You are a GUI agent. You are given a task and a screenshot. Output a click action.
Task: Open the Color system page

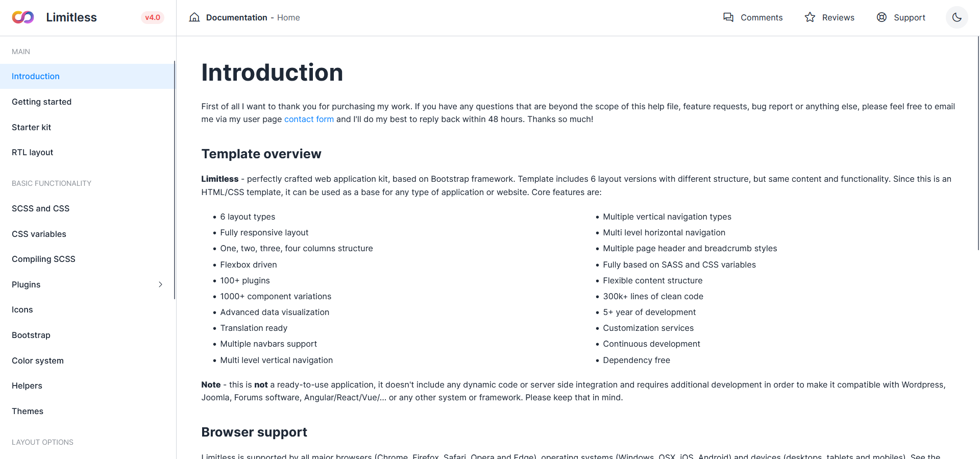37,360
